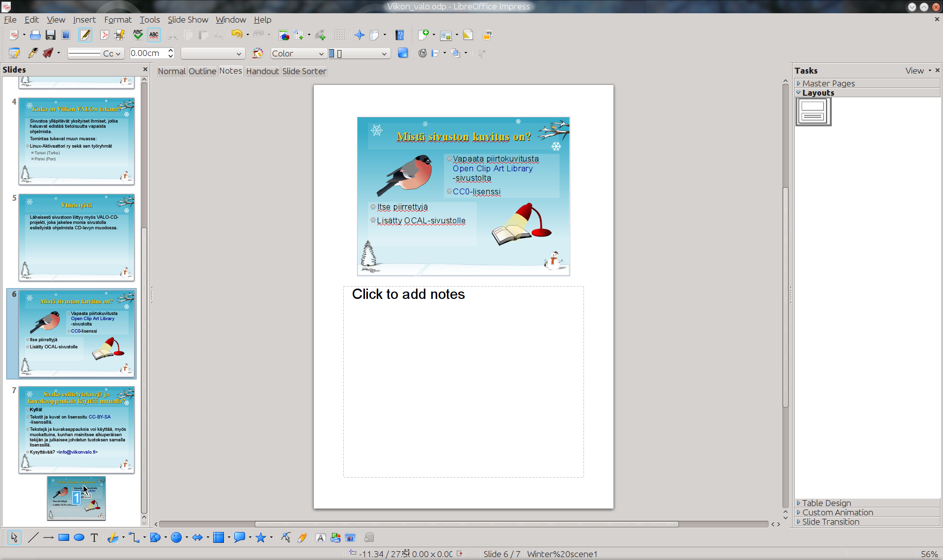Save the document with floppy icon
Image resolution: width=943 pixels, height=560 pixels.
pos(50,35)
